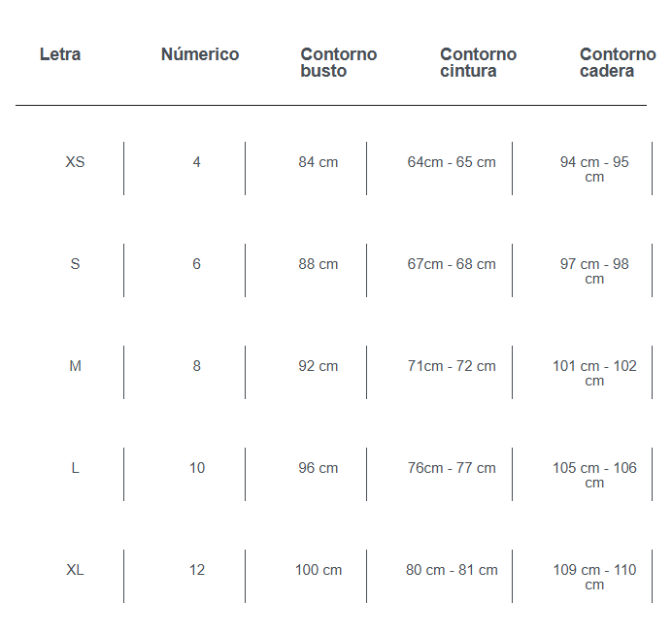Click numeric size 4 cell
Image resolution: width=672 pixels, height=636 pixels.
[x=197, y=162]
